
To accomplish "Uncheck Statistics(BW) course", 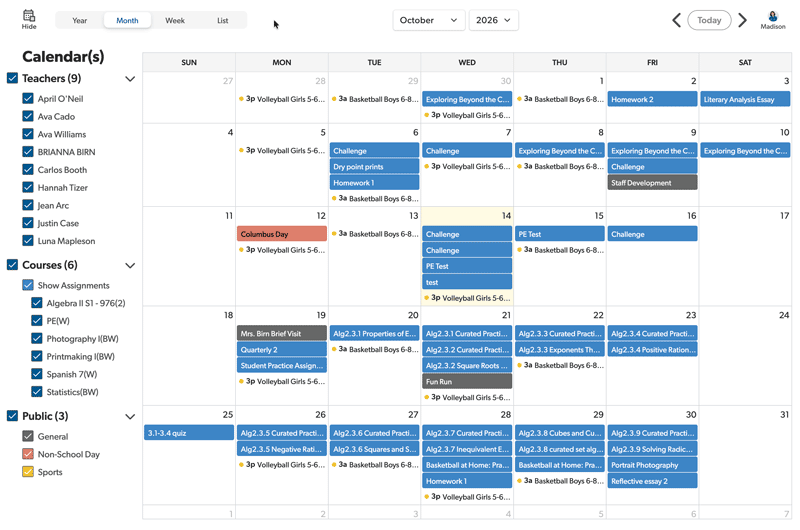I will (x=37, y=392).
